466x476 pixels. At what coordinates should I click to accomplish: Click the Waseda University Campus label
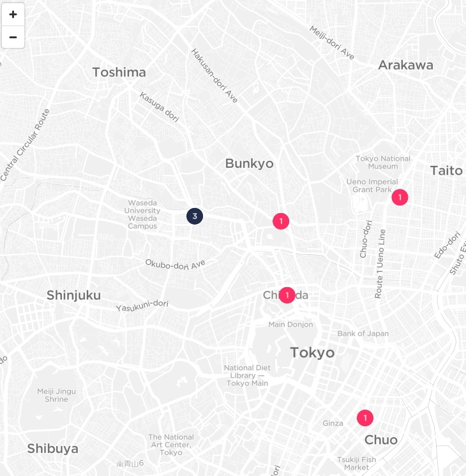pos(142,214)
